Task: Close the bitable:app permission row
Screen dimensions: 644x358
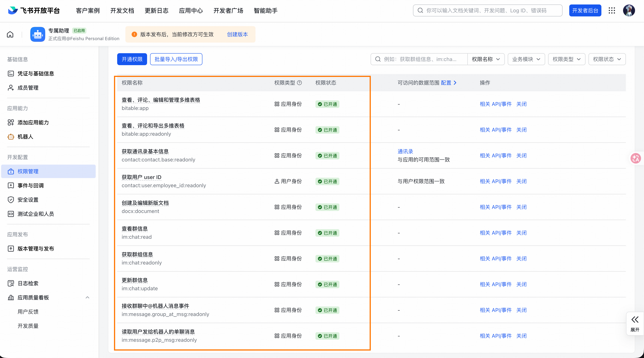Action: click(521, 104)
